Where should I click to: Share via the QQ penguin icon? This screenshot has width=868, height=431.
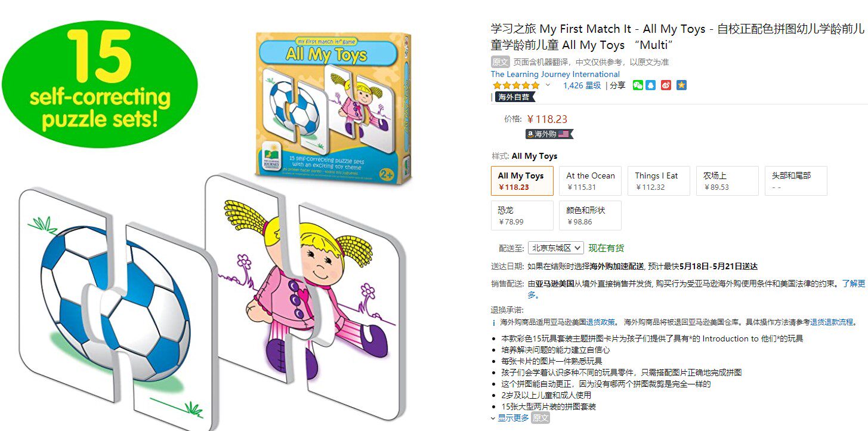click(651, 85)
